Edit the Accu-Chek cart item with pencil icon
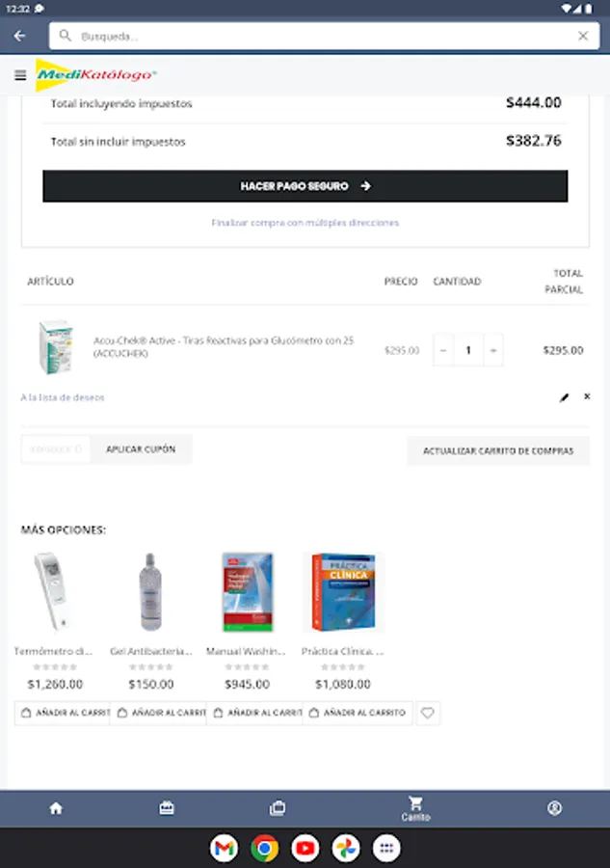 [564, 397]
